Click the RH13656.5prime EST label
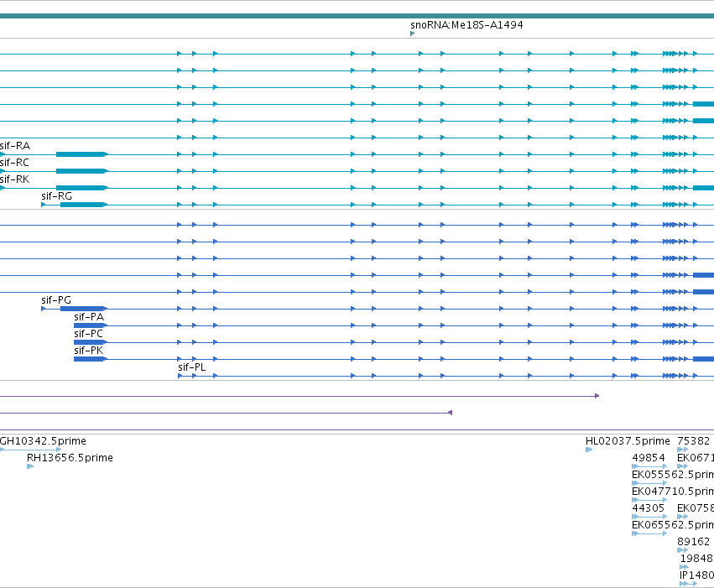The image size is (714, 588). 70,458
